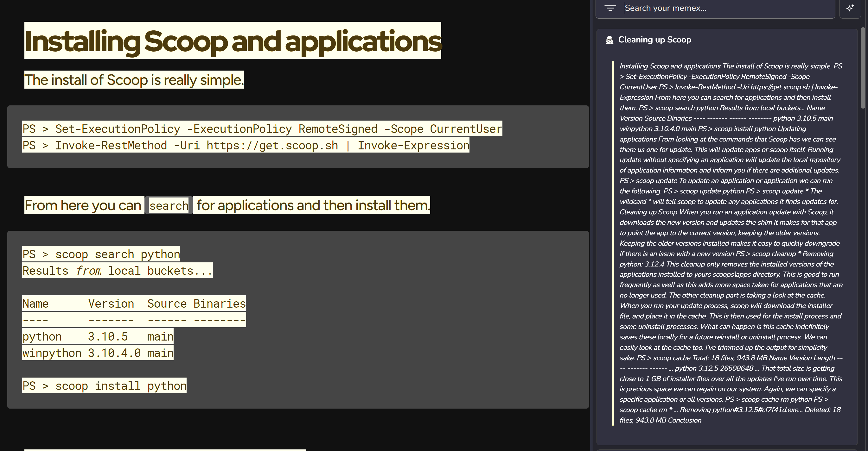Open the Cleaning up Scoop result title
The height and width of the screenshot is (451, 868).
[654, 40]
